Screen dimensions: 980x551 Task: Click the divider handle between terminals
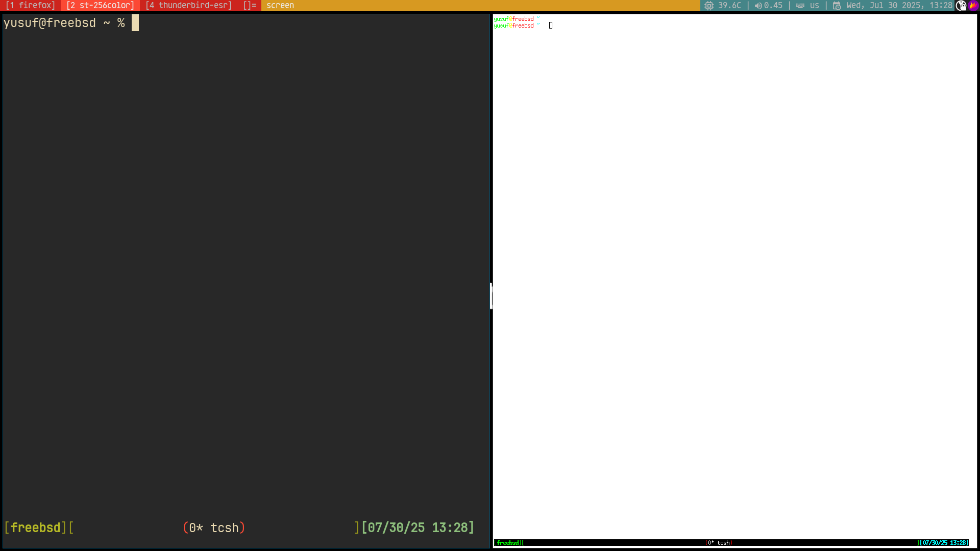point(491,296)
